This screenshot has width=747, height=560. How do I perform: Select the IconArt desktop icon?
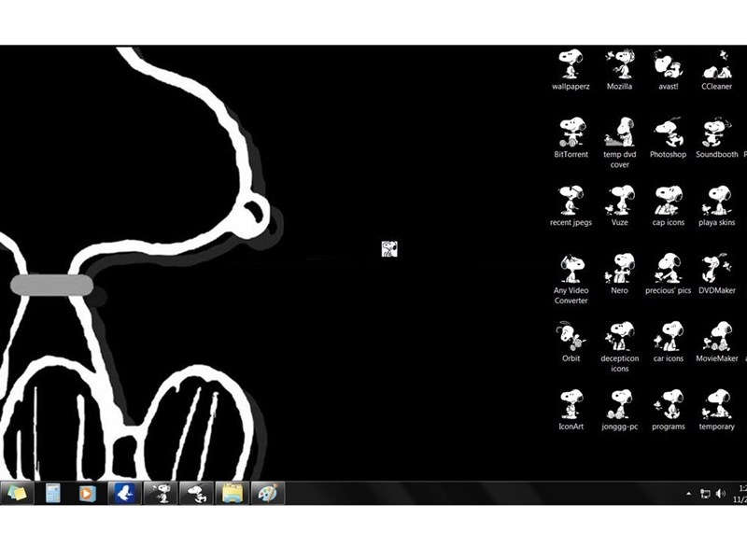571,410
